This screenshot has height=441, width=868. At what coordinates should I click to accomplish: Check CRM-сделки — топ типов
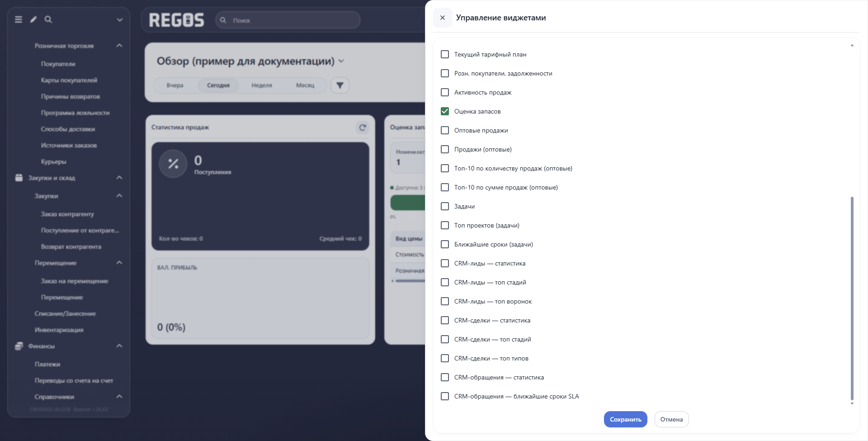click(445, 358)
